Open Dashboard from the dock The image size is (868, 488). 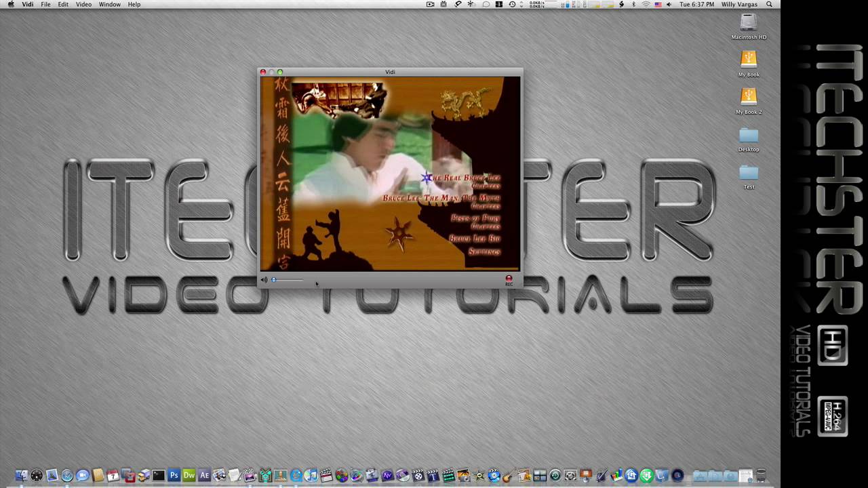pos(37,476)
